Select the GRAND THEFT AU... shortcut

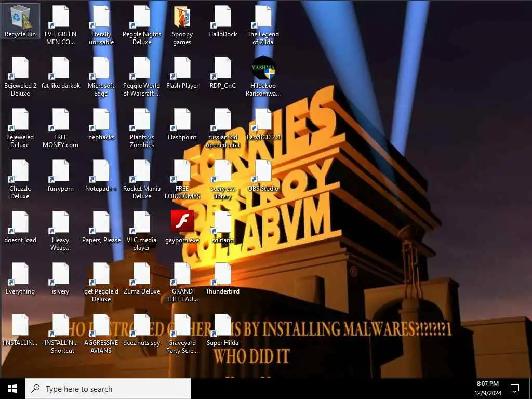click(182, 282)
